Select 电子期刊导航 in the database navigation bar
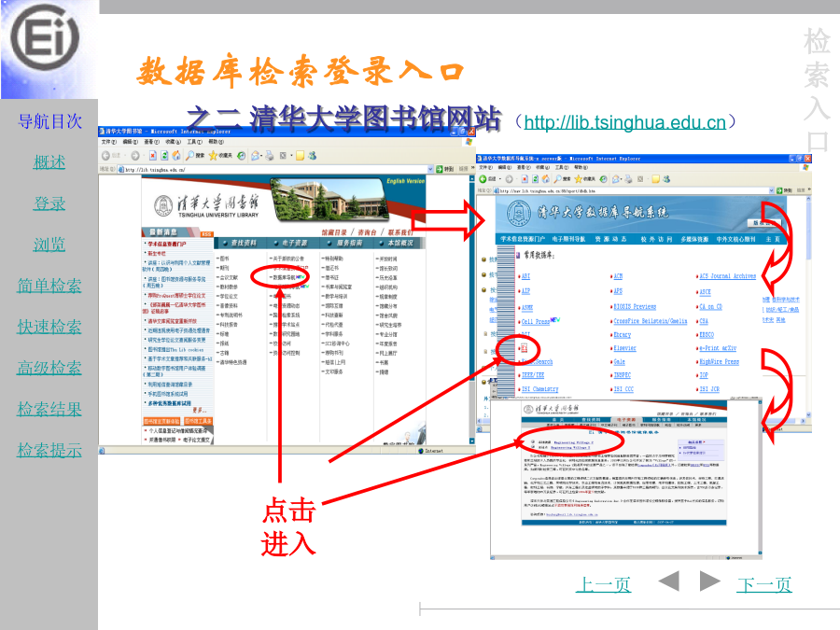The height and width of the screenshot is (630, 840). click(568, 239)
